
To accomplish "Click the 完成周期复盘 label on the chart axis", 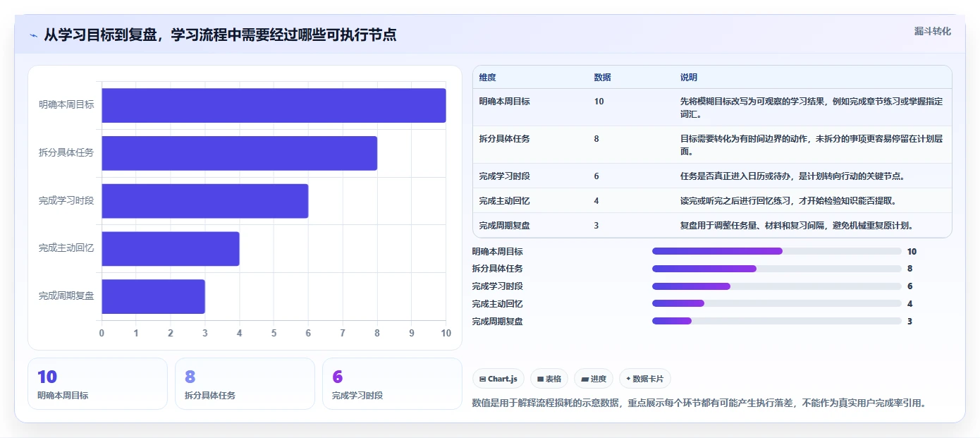I will (66, 296).
